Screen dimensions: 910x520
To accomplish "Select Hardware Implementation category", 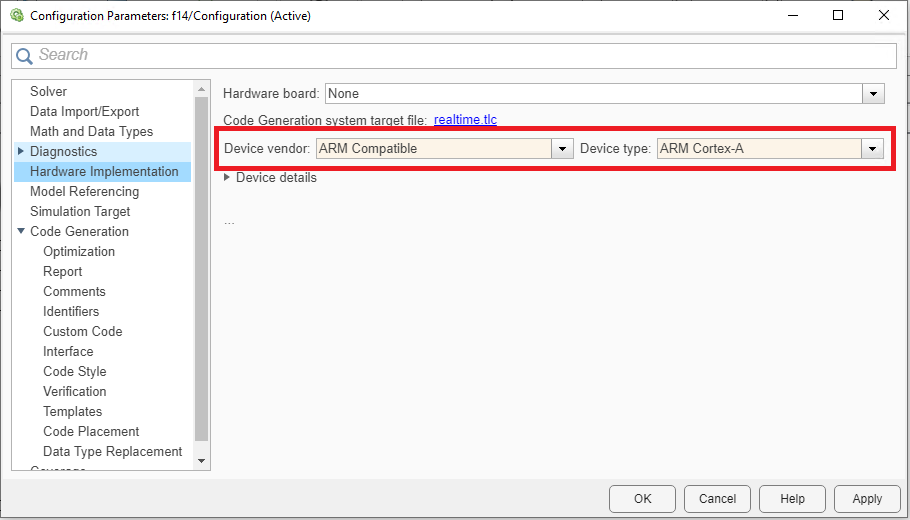I will [104, 171].
